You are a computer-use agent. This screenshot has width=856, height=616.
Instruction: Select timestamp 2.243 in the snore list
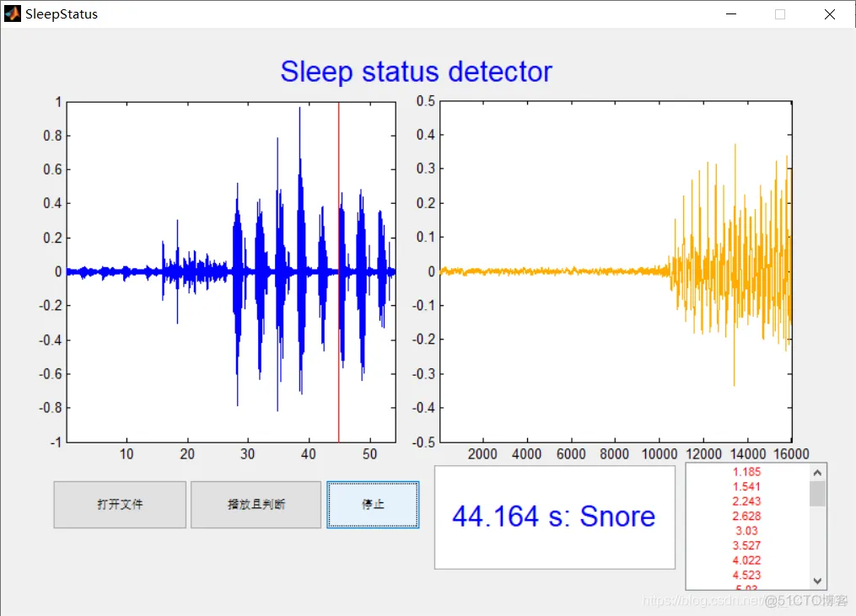[x=746, y=501]
